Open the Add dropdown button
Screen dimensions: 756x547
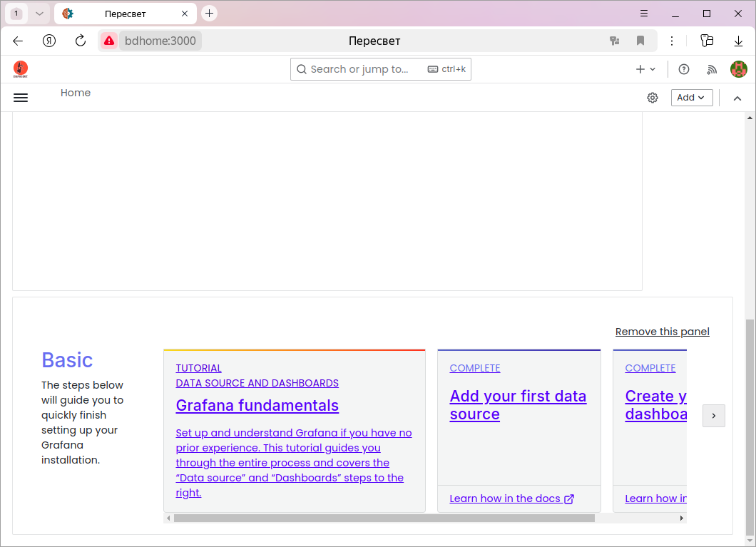click(691, 98)
